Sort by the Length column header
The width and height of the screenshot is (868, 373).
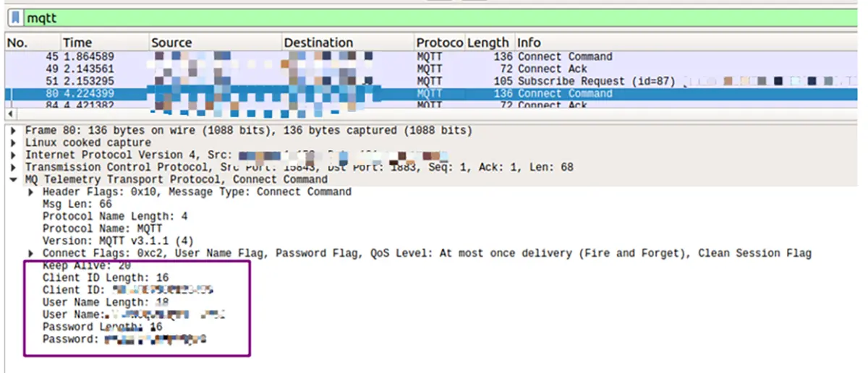point(488,43)
